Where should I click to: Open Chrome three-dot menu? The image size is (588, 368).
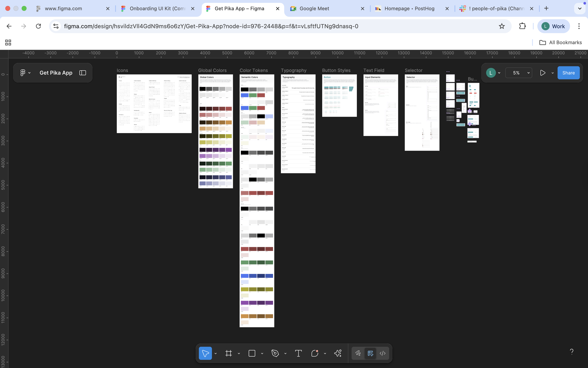579,26
